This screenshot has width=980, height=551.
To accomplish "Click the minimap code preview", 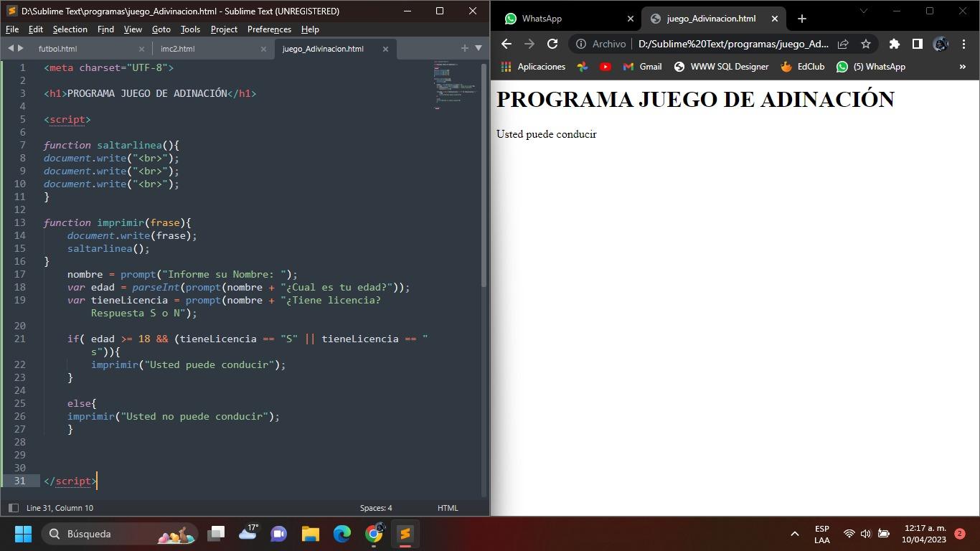I will pyautogui.click(x=455, y=85).
